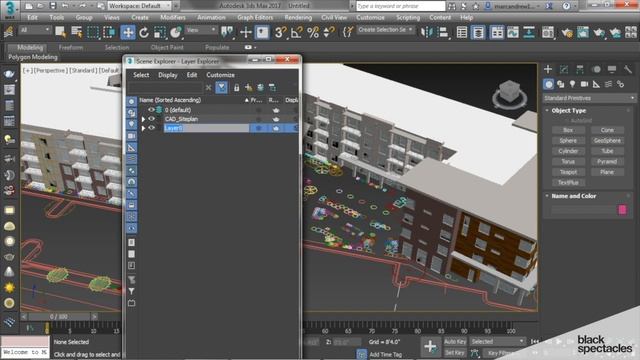Open the Rendering menu
Screen dimensions: 640x360
click(298, 18)
